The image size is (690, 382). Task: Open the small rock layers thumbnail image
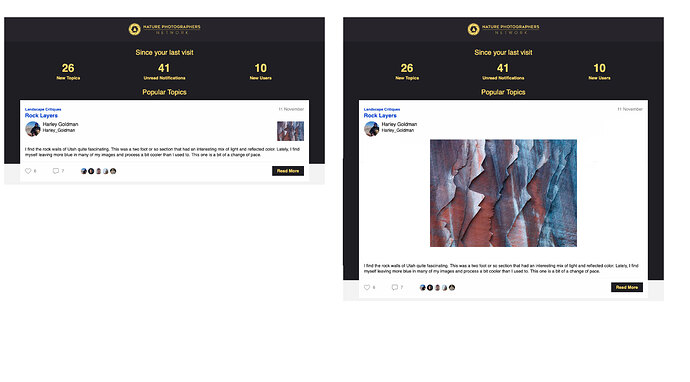tap(290, 131)
